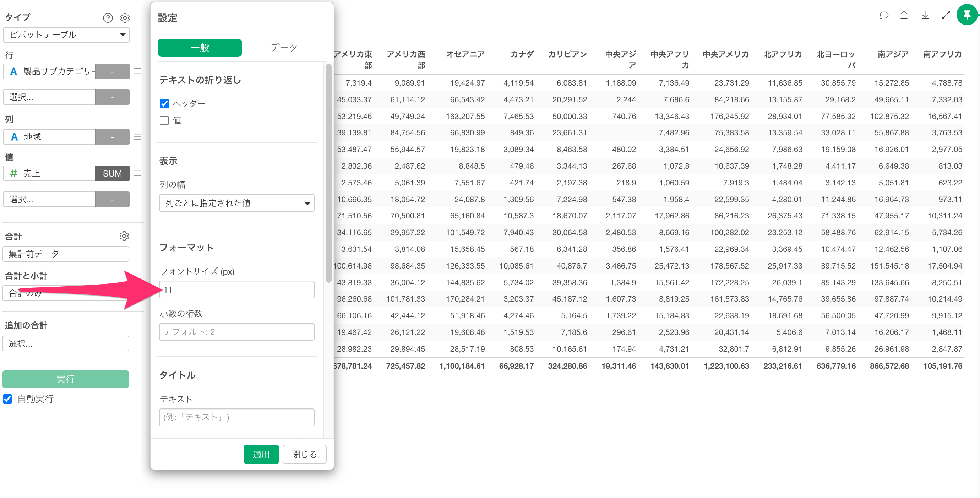The image size is (980, 498).
Task: Click the 閉じる button
Action: [304, 454]
